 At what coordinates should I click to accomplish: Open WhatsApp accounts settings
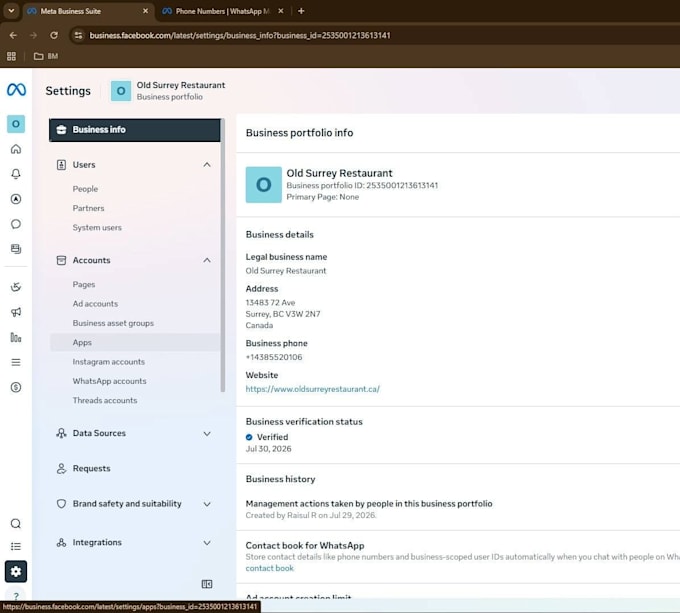click(109, 381)
